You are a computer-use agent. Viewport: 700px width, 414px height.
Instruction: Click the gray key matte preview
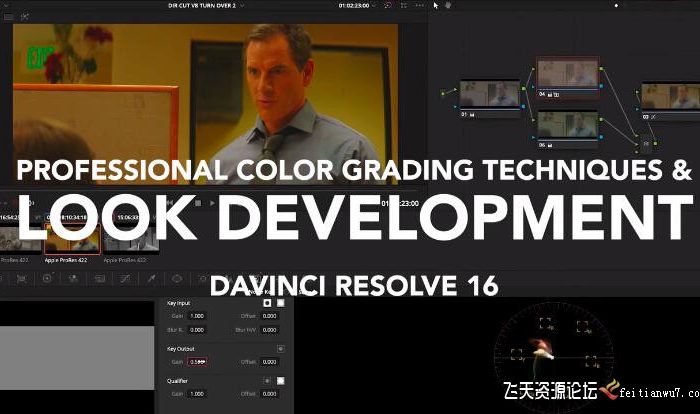point(77,358)
